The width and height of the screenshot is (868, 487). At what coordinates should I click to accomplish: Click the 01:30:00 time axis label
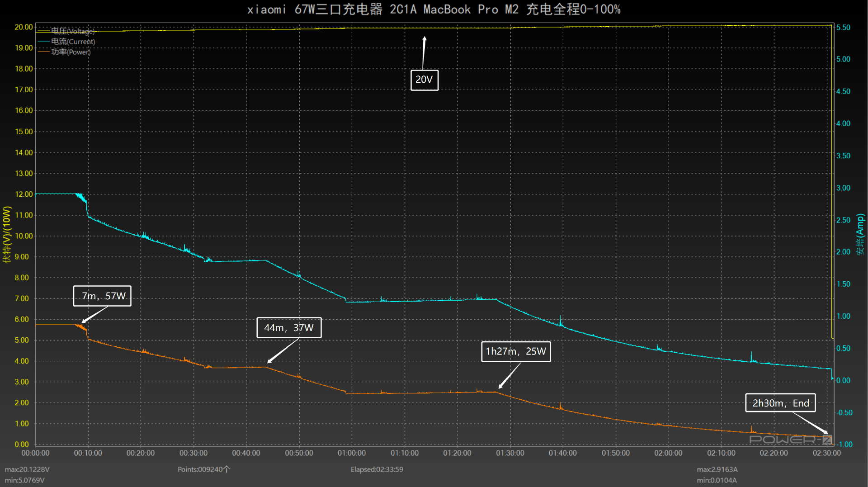(x=510, y=453)
